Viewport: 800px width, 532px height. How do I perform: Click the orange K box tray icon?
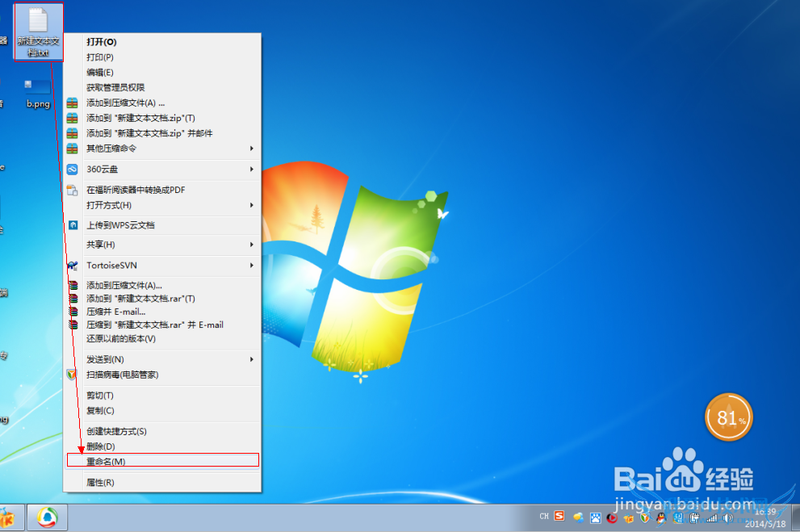click(x=629, y=519)
